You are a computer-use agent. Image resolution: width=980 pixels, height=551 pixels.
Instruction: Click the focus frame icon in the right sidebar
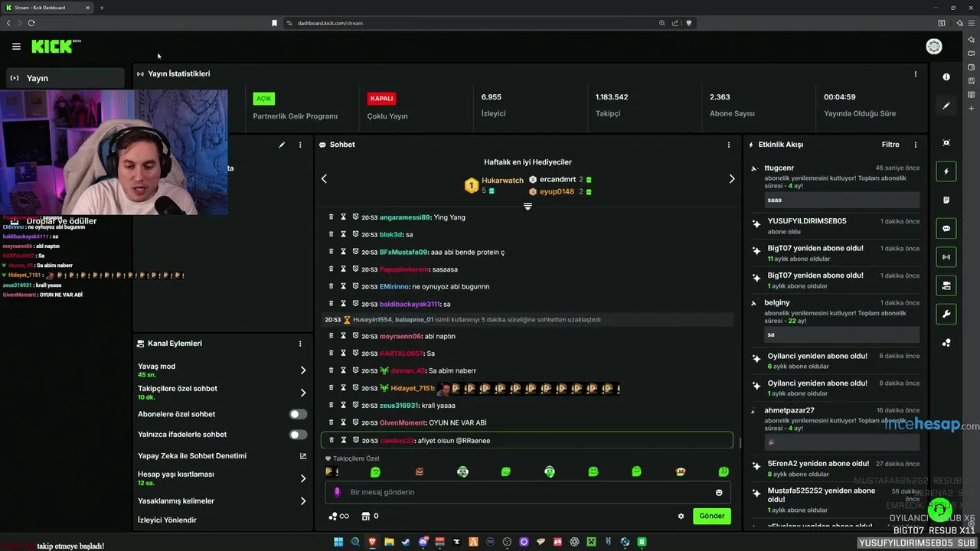946,143
